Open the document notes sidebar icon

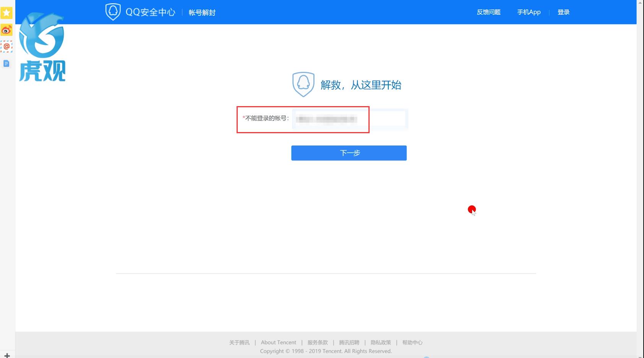pos(6,63)
